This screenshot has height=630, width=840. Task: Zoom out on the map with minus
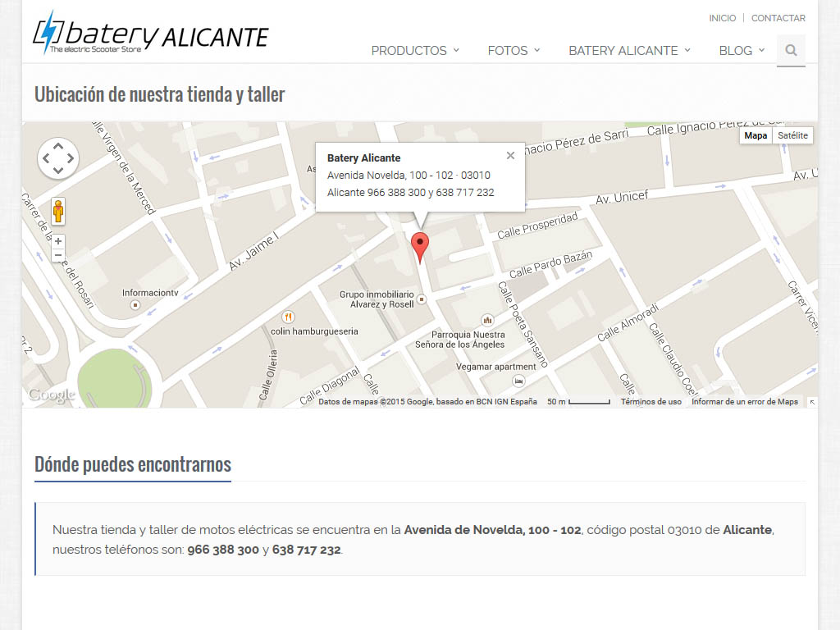(58, 255)
